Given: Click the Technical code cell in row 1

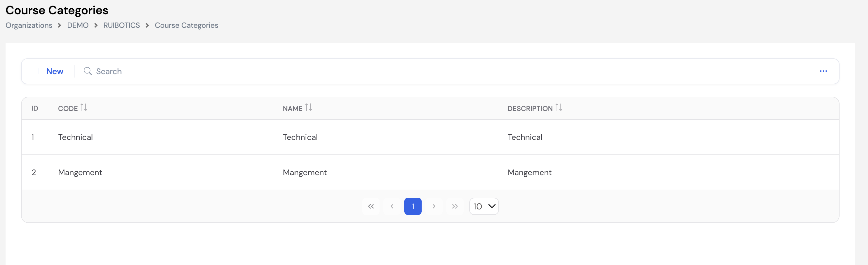Looking at the screenshot, I should 75,137.
